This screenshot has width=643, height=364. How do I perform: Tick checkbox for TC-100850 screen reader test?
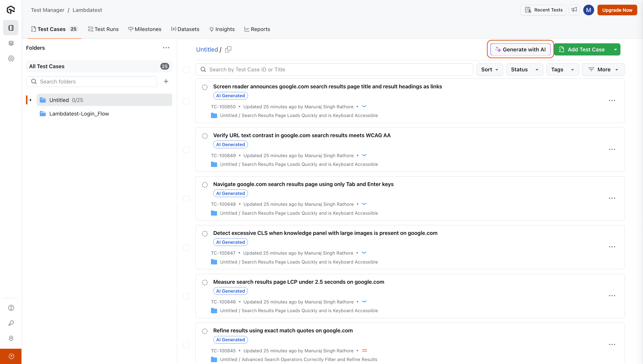click(x=186, y=101)
